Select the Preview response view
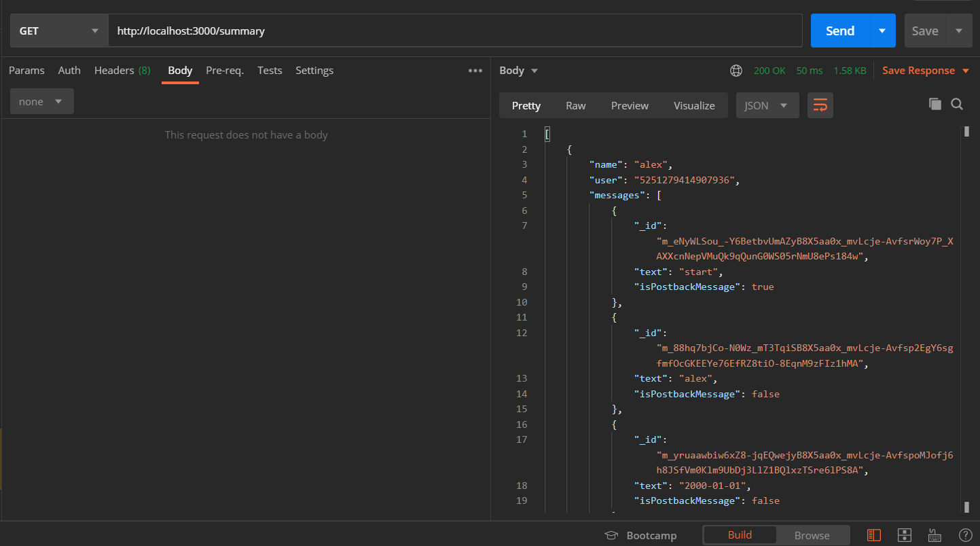 (630, 105)
